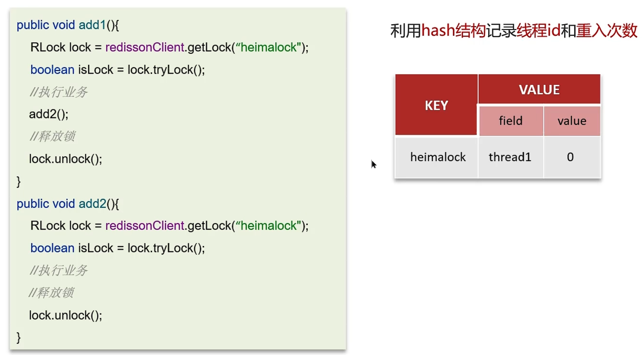Click the KEY header cell in table

click(436, 105)
